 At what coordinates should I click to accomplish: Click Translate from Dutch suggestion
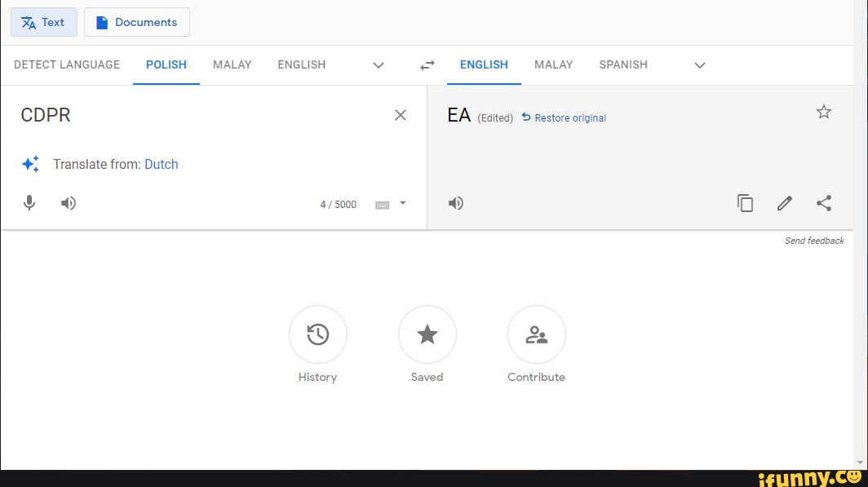click(x=161, y=164)
